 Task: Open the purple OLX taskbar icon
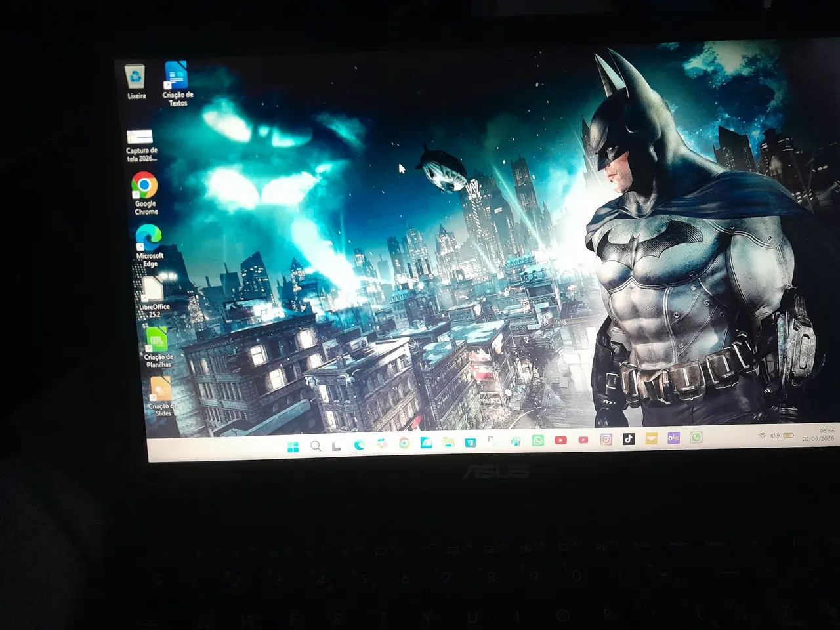click(673, 438)
